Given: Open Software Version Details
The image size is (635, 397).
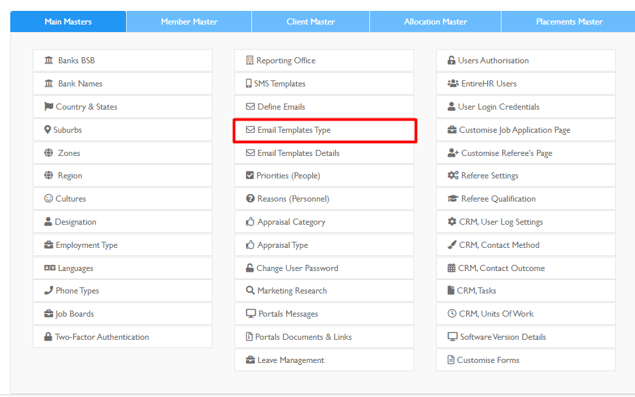Looking at the screenshot, I should click(x=526, y=337).
